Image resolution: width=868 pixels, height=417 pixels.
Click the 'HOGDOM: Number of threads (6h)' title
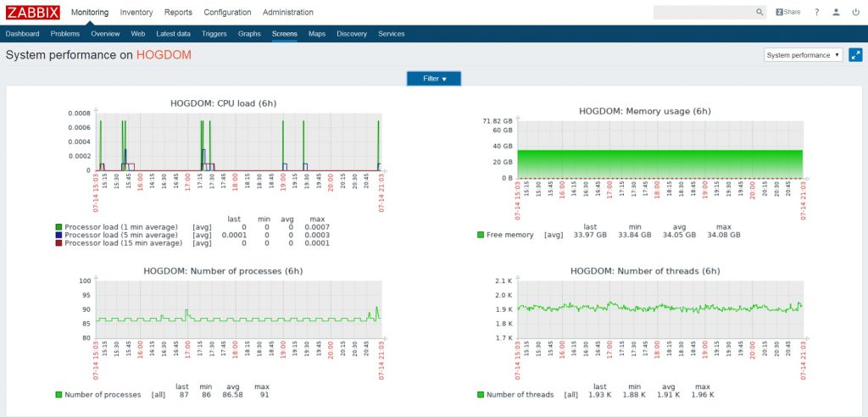click(645, 271)
